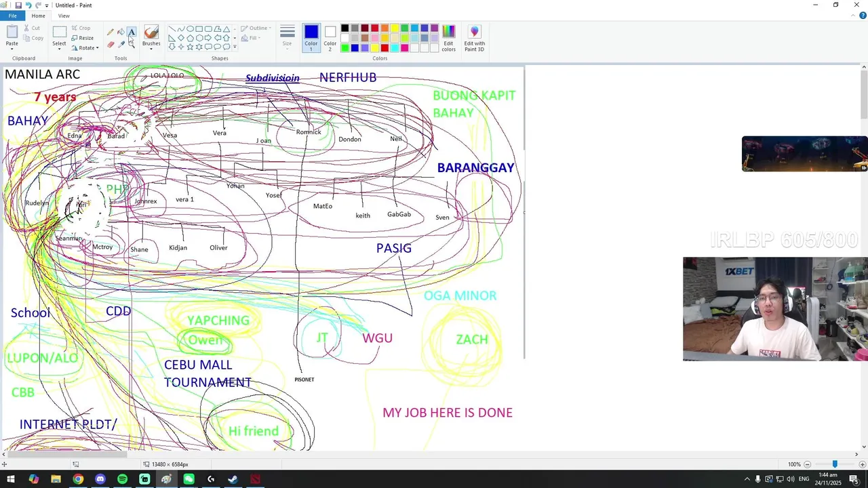The width and height of the screenshot is (868, 488).
Task: Select the Color picker eyedropper tool
Action: tap(121, 45)
